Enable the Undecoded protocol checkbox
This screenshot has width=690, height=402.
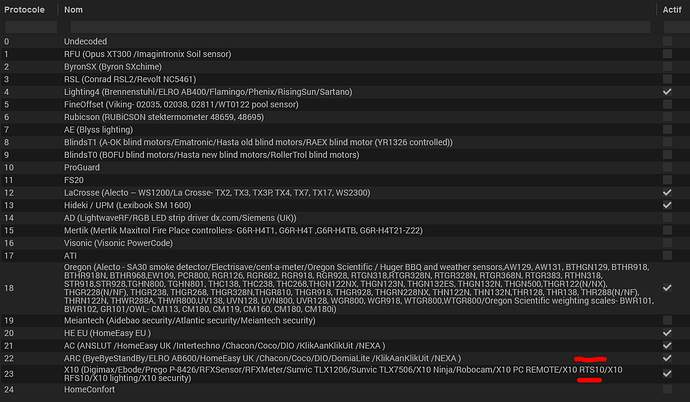point(667,41)
